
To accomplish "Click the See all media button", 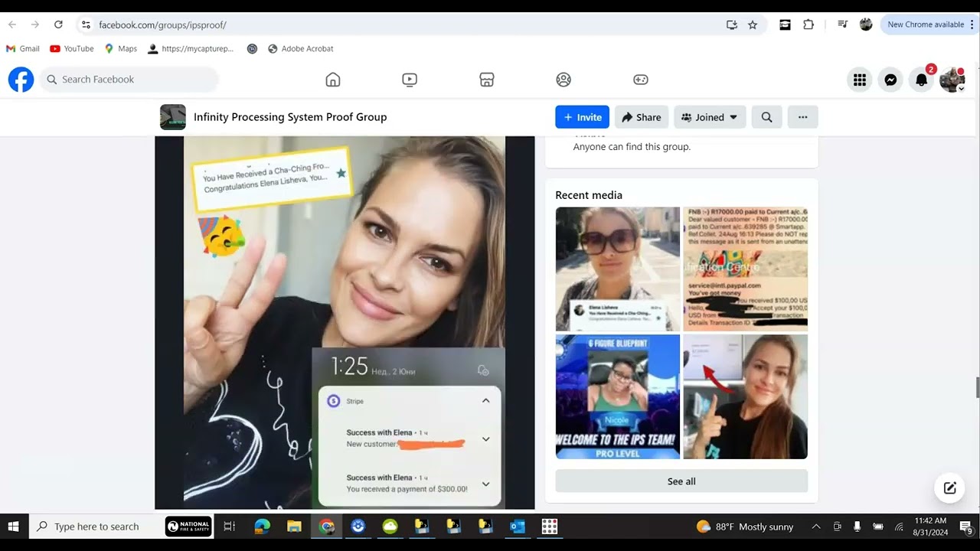I will point(681,481).
